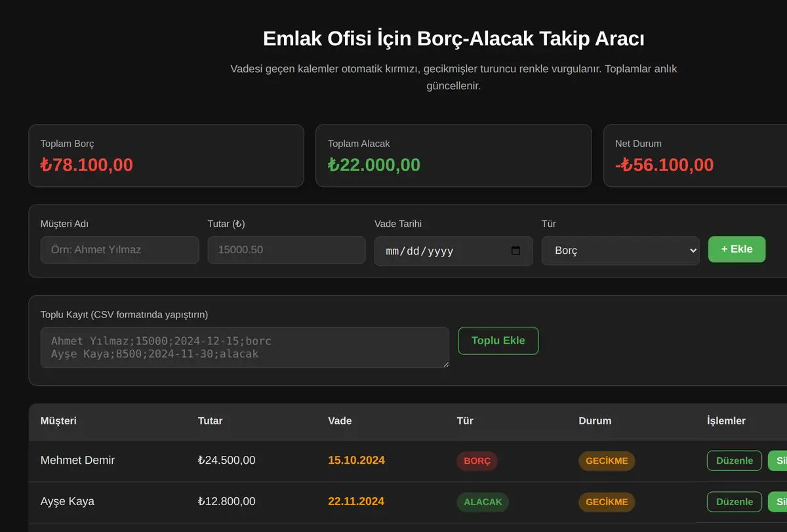787x532 pixels.
Task: Click the BORÇ type badge
Action: [x=477, y=461]
